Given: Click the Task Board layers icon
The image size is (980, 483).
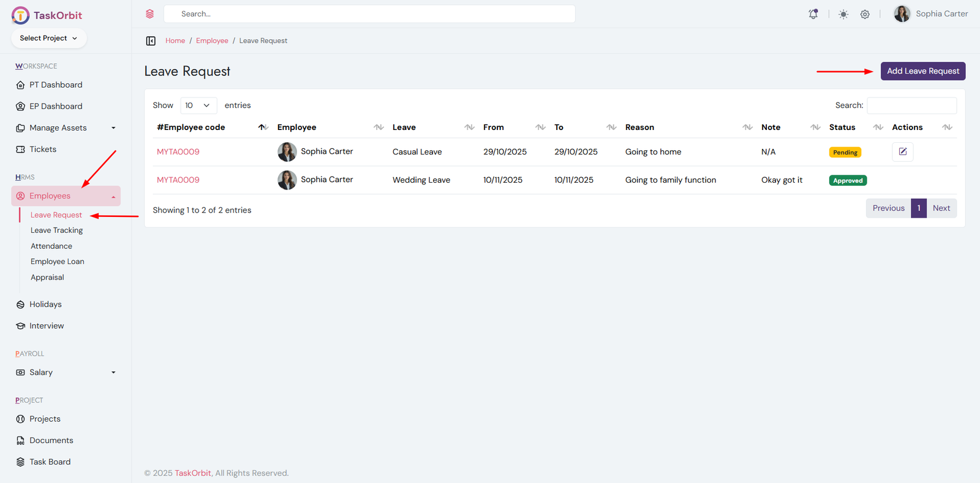Looking at the screenshot, I should (20, 462).
